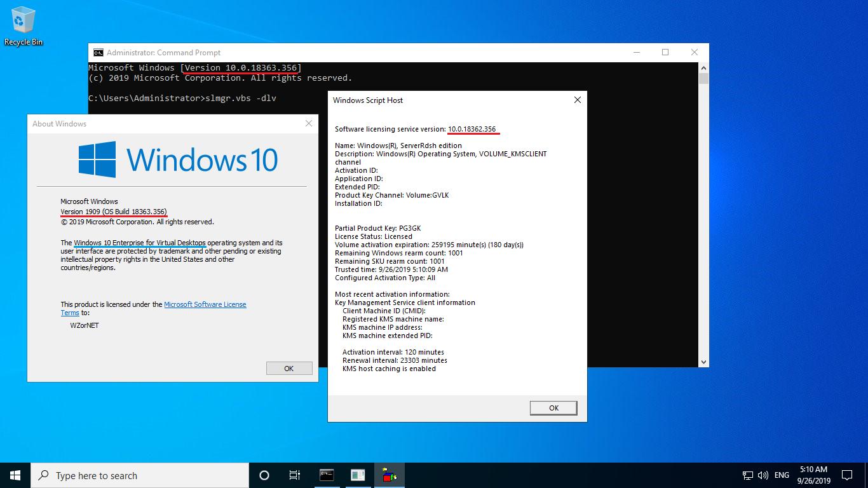This screenshot has width=868, height=488.
Task: Click 'Renewal interval: 23303 minutes' line
Action: (x=395, y=360)
